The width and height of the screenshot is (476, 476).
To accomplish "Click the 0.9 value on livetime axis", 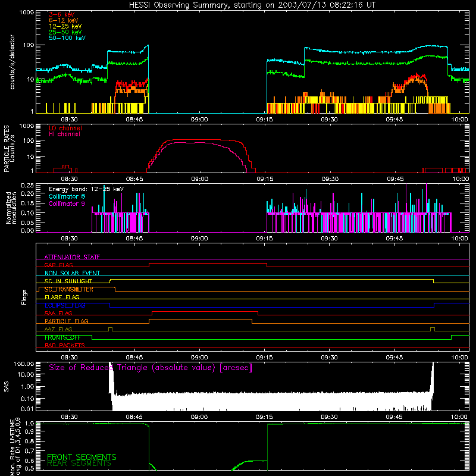I will (29, 431).
